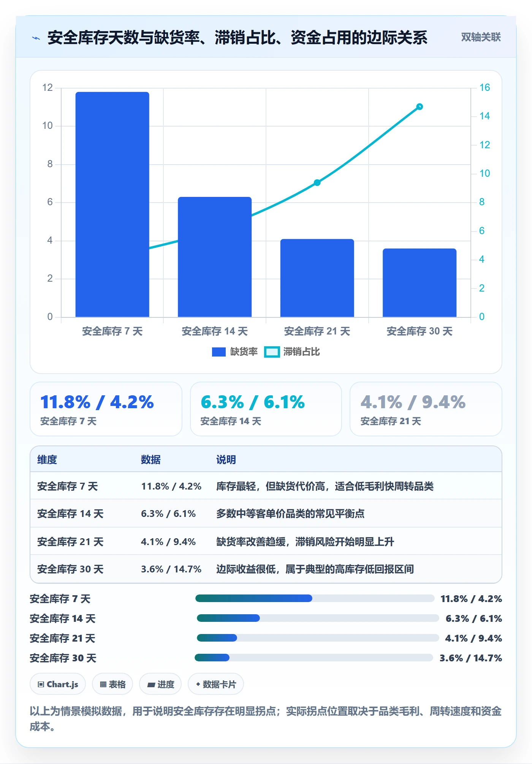
Task: Select table row 安全库存 7 天
Action: tap(266, 486)
